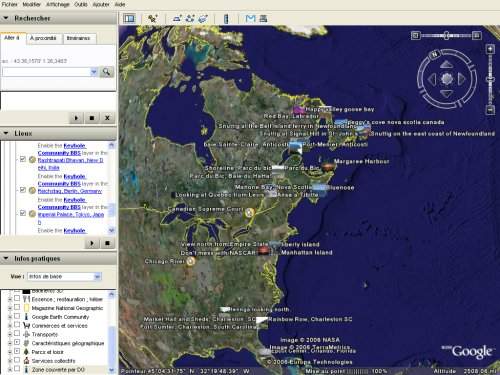Open the Affichage menu
The width and height of the screenshot is (500, 375).
58,4
